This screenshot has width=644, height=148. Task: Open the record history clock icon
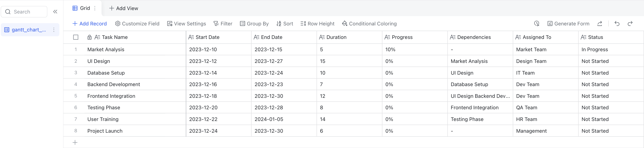pyautogui.click(x=537, y=24)
